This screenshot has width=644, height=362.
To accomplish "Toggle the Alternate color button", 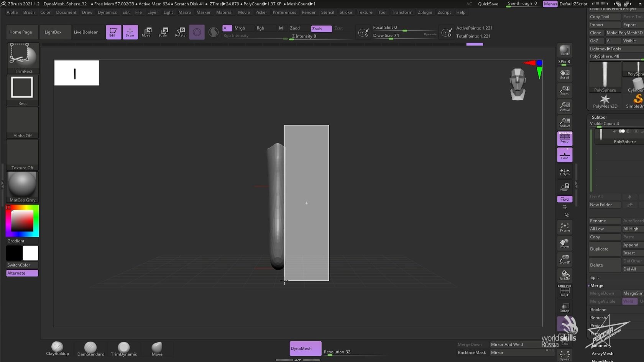I will [x=22, y=273].
